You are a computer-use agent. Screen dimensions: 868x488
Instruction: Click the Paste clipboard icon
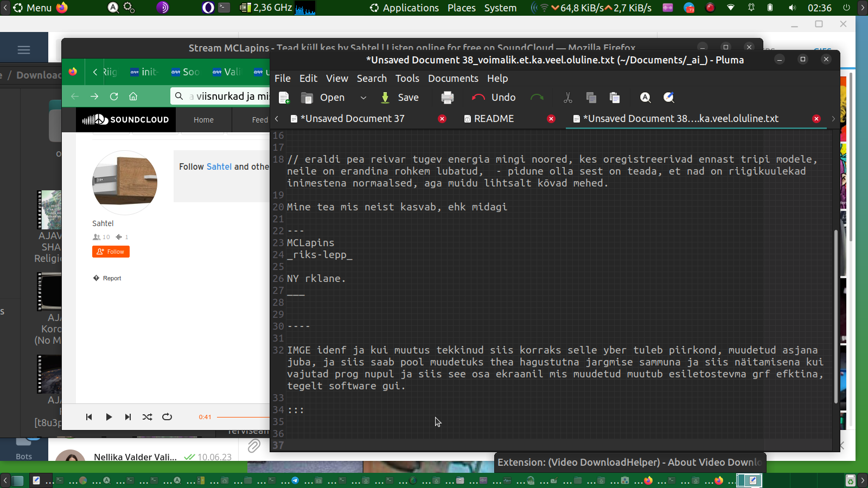[x=614, y=98]
